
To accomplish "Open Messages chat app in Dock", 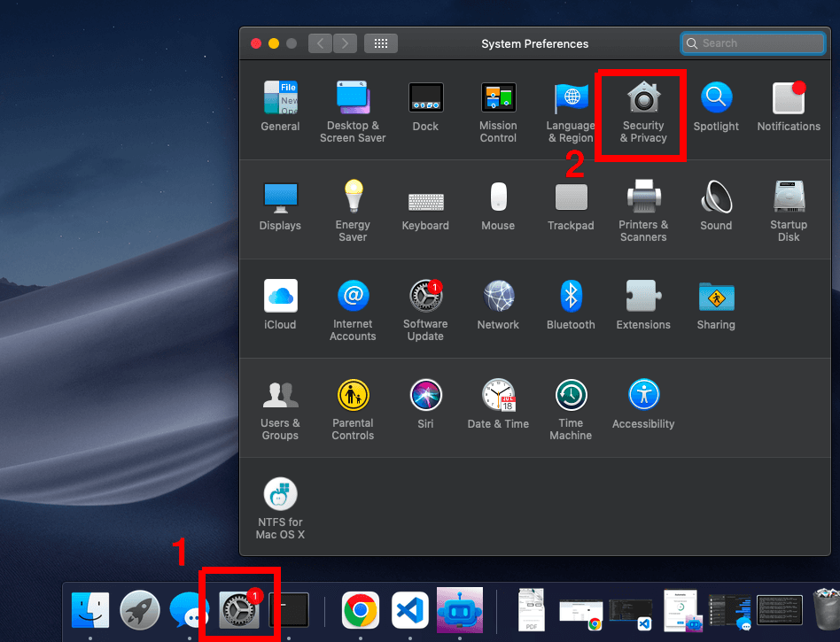I will 187,610.
